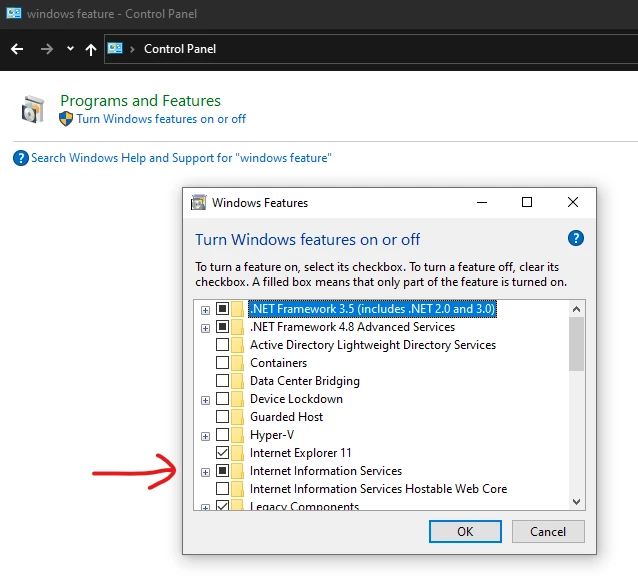Click the Cancel button
This screenshot has height=586, width=638.
point(548,531)
